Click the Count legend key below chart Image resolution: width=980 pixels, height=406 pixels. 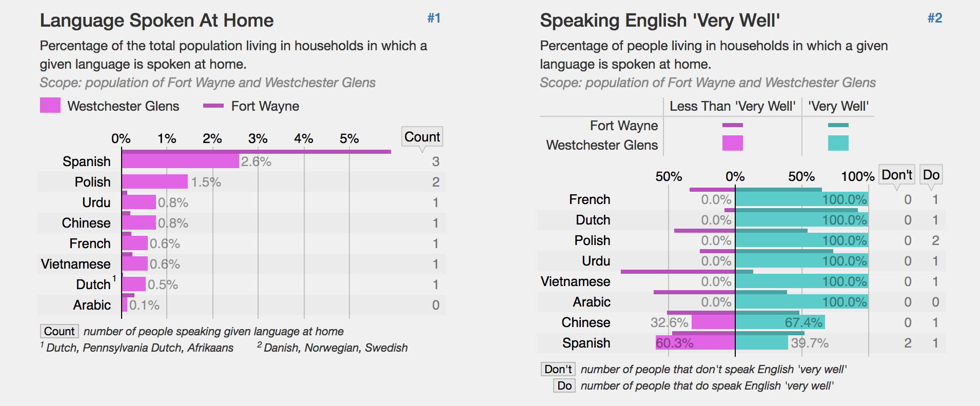59,331
